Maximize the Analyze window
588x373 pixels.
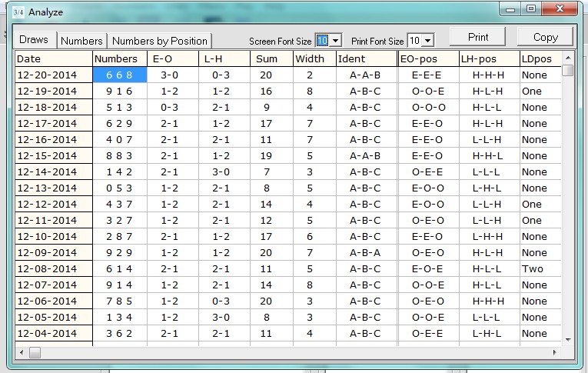(530, 9)
